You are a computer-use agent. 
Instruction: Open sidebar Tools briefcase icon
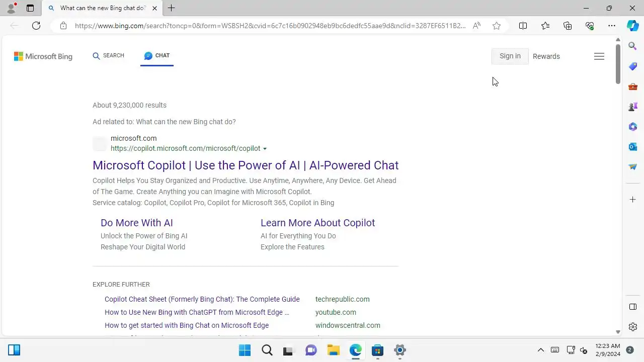point(633,86)
